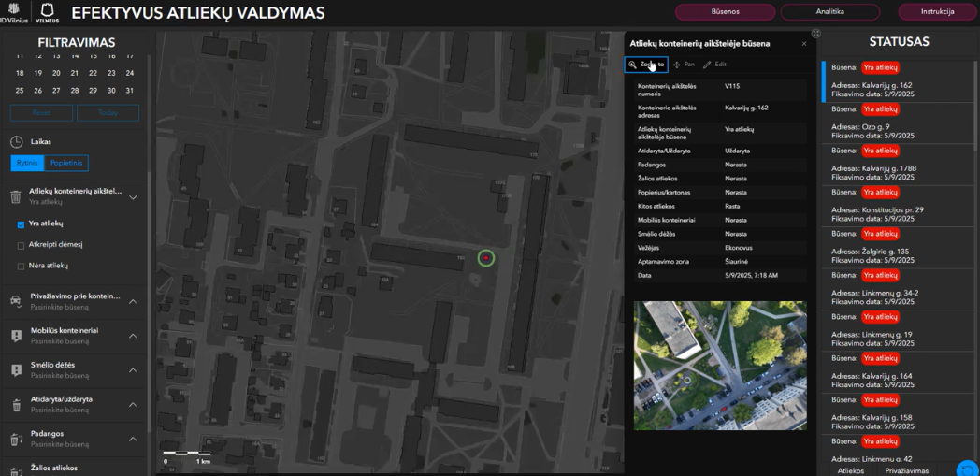Screen dimensions: 980x476
Task: Check the Nėra atliekų checkbox
Action: 21,267
